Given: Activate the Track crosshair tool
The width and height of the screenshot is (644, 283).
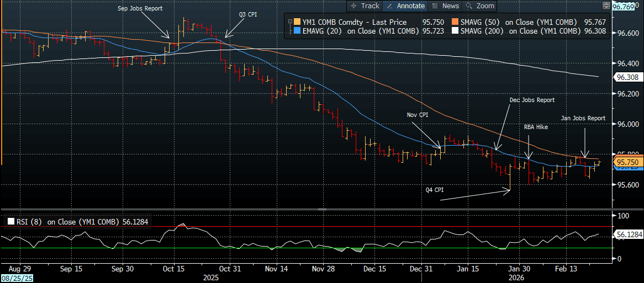Looking at the screenshot, I should 365,6.
